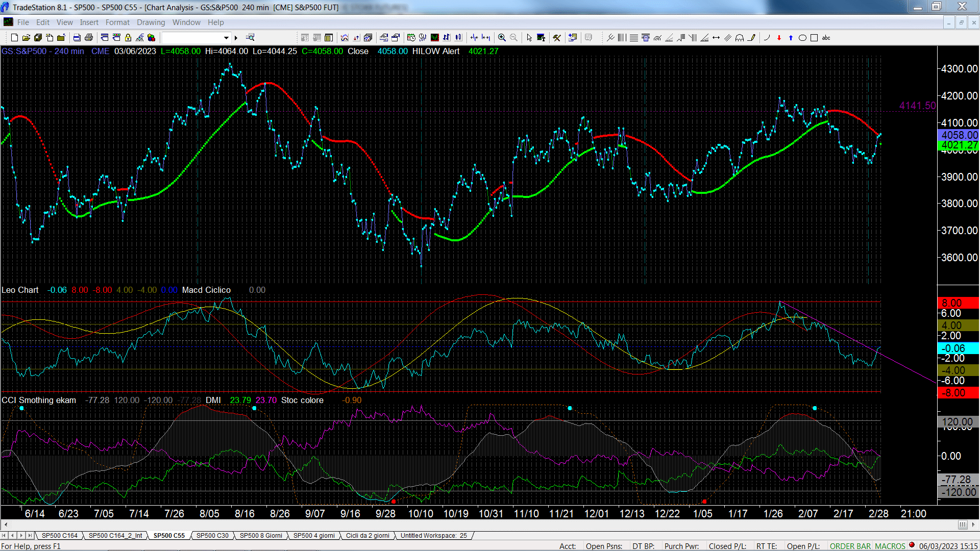Click the MACROS status button
980x551 pixels.
(x=890, y=546)
